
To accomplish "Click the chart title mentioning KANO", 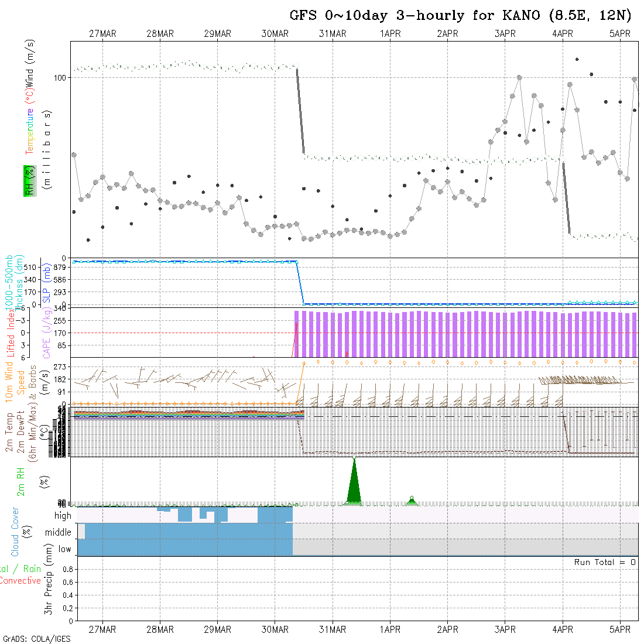I will pyautogui.click(x=460, y=16).
